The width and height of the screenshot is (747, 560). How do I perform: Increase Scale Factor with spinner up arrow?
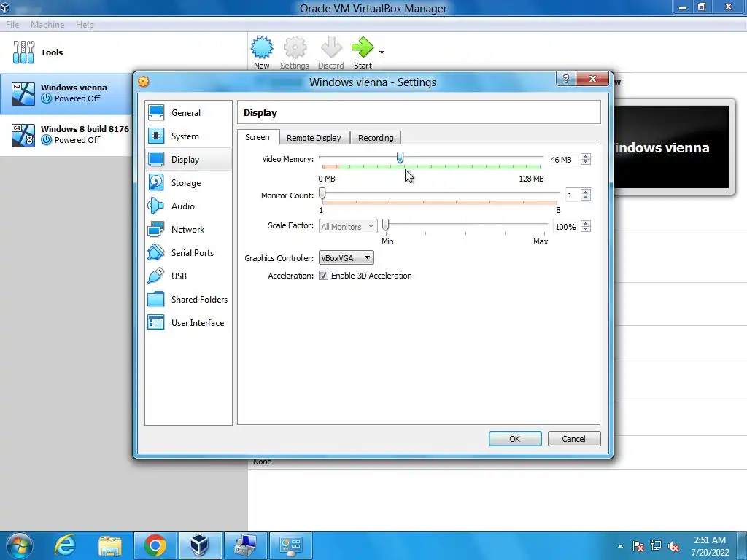click(x=586, y=223)
